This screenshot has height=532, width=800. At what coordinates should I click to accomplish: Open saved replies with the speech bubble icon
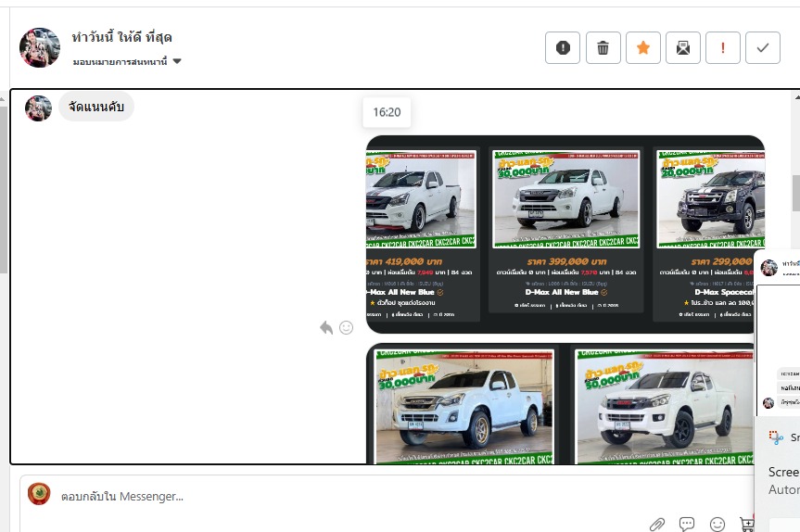click(687, 524)
